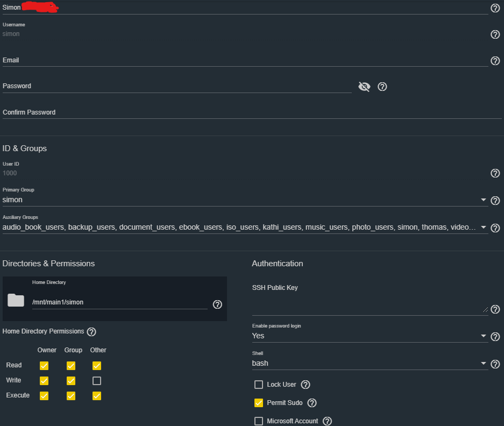This screenshot has width=504, height=426.
Task: Click into the Password input field
Action: tap(177, 86)
